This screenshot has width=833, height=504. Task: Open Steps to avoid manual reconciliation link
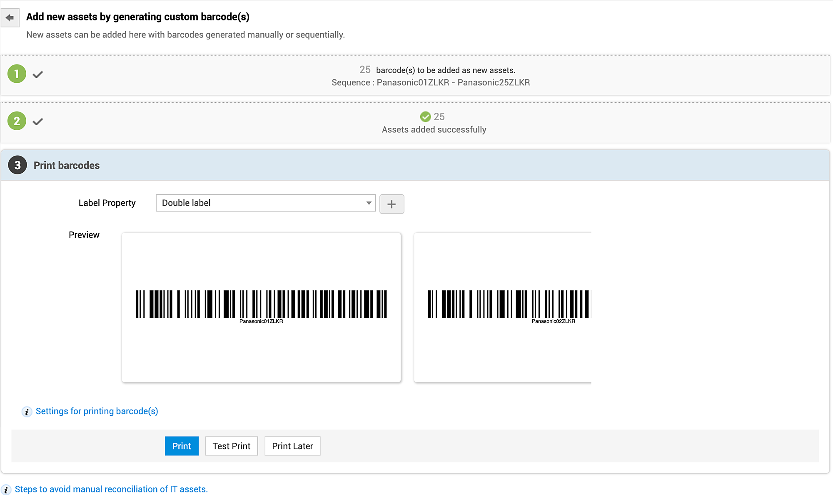[111, 489]
